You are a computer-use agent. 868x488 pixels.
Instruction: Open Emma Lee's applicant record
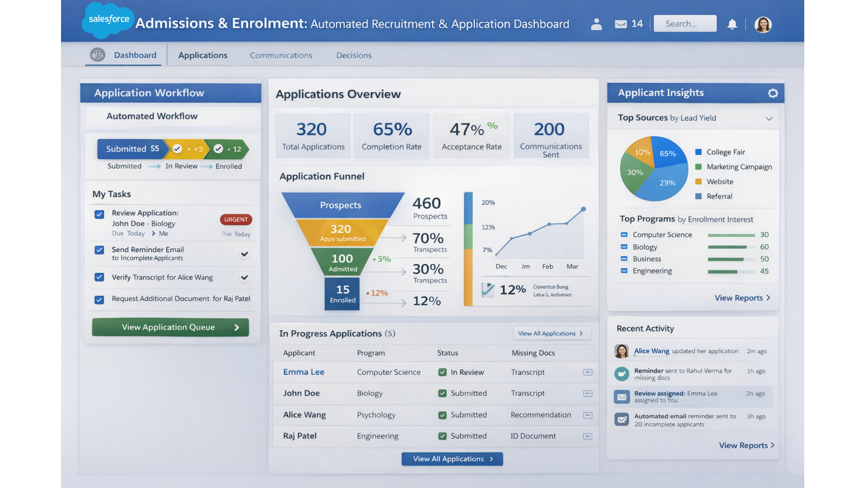[x=303, y=372]
